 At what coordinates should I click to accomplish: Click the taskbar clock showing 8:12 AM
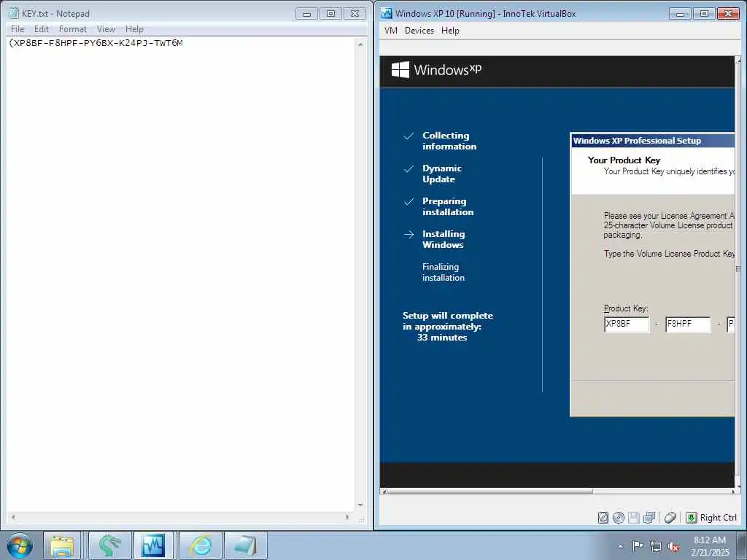709,545
